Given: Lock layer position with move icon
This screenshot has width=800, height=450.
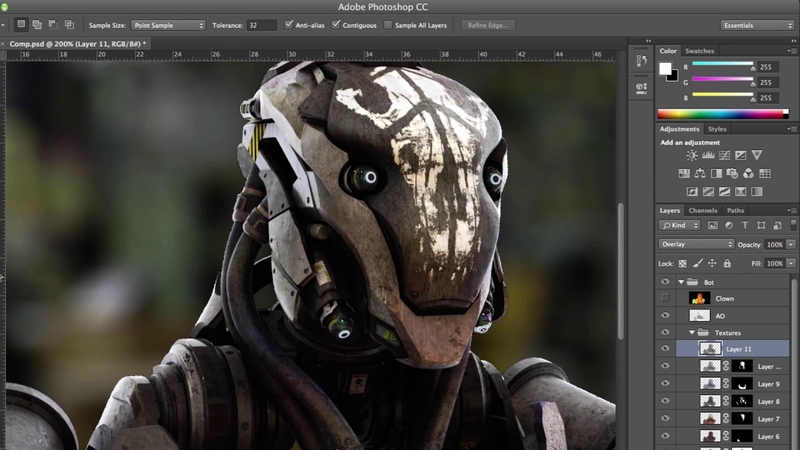Looking at the screenshot, I should pos(712,263).
